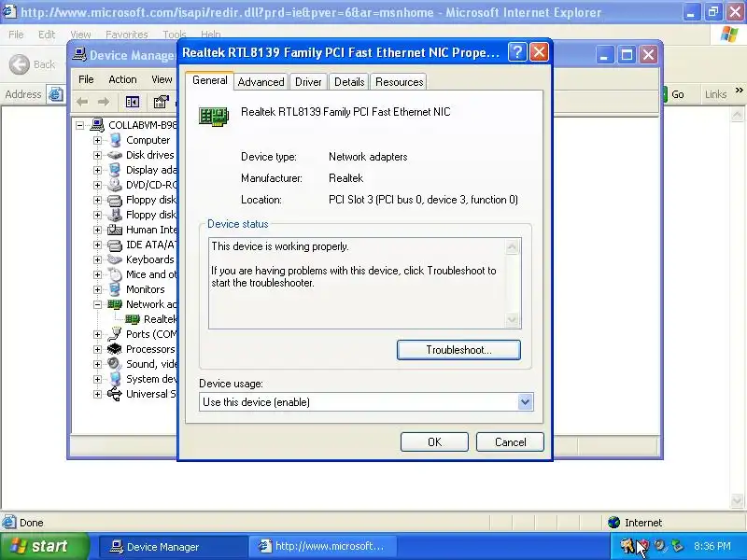Open the Action menu in Device Manager
The height and width of the screenshot is (560, 747).
122,79
